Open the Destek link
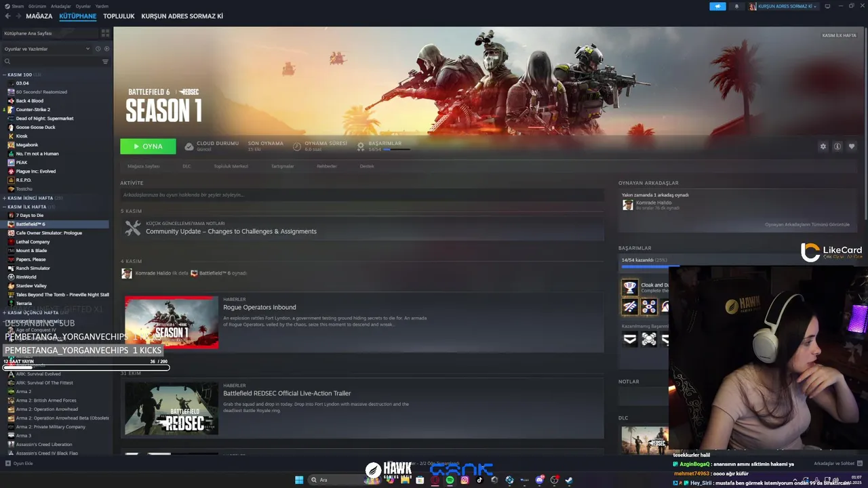This screenshot has width=868, height=488. pyautogui.click(x=367, y=166)
